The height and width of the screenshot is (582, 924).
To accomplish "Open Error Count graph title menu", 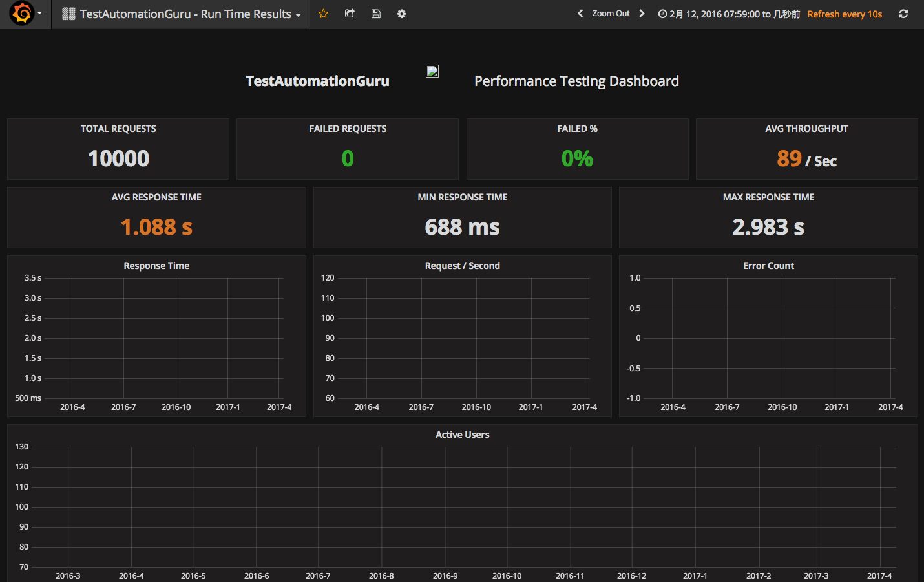I will (x=768, y=266).
